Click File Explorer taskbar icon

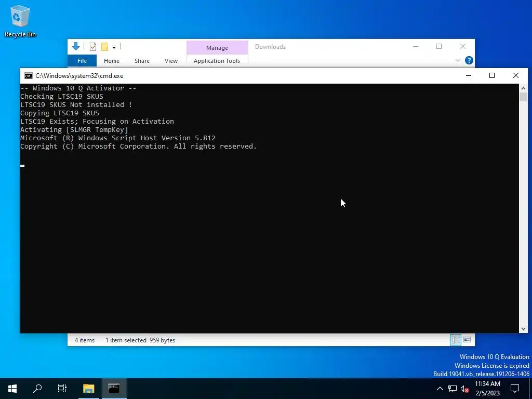[88, 389]
